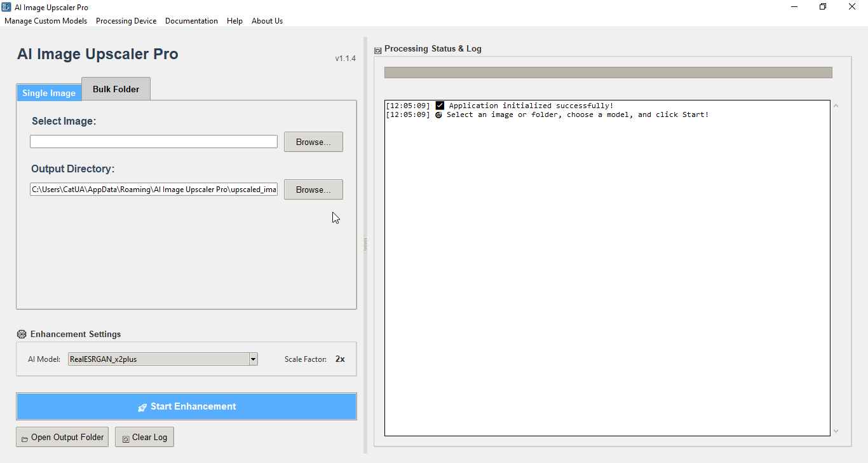Click Browse next to Select Image

(x=313, y=142)
